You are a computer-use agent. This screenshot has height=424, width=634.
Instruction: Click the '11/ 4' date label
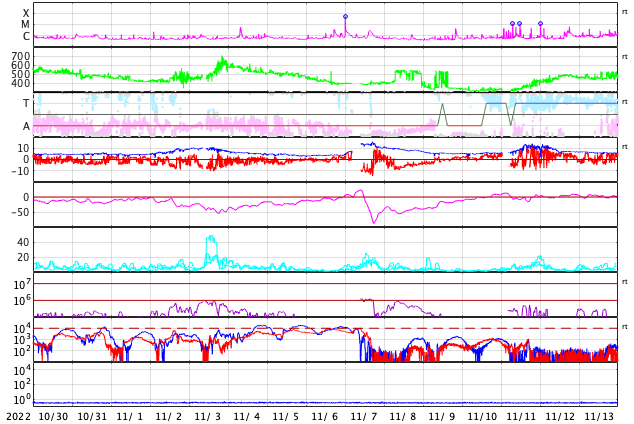247,417
